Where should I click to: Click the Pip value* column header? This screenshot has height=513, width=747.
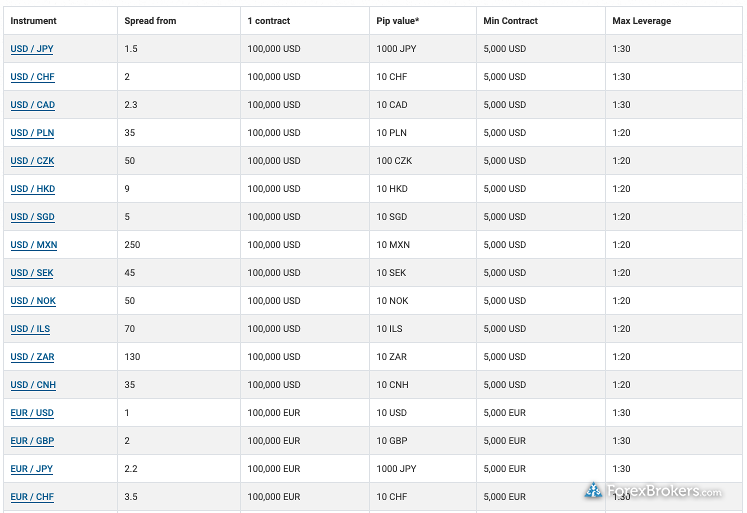pyautogui.click(x=398, y=21)
